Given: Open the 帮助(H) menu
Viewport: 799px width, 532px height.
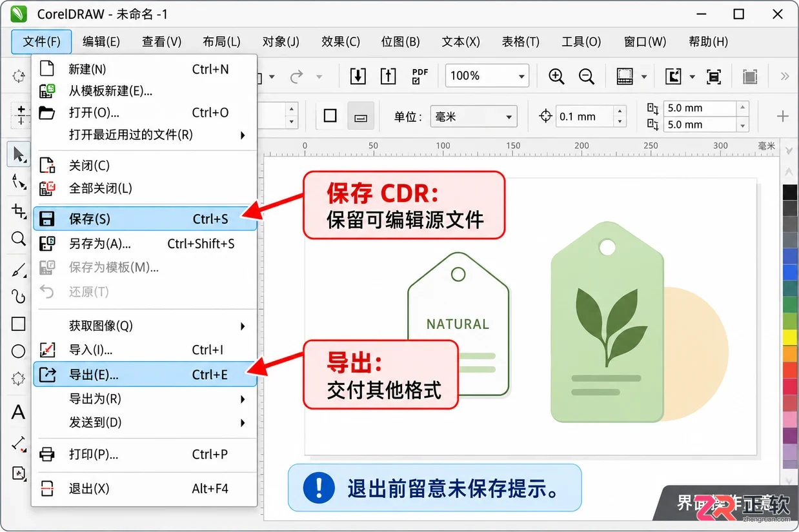Looking at the screenshot, I should click(x=708, y=42).
